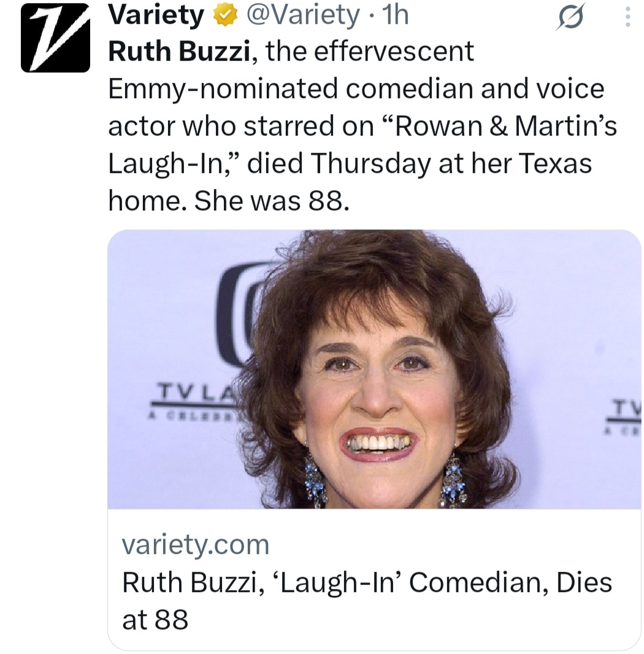
Task: Click the variety.com domain label
Action: click(196, 544)
